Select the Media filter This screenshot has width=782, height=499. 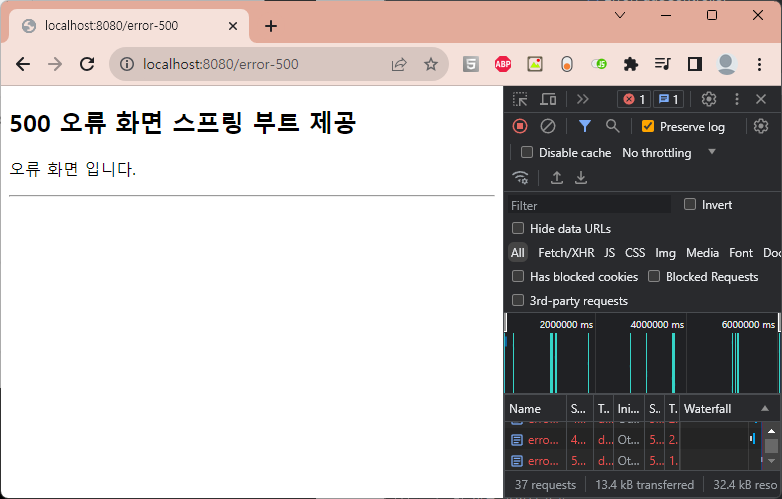702,253
